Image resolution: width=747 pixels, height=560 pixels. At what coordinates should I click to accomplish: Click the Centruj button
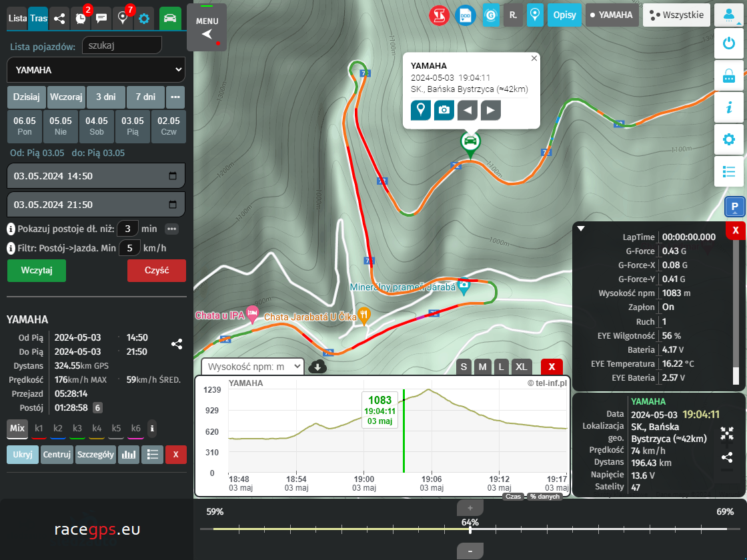coord(57,455)
